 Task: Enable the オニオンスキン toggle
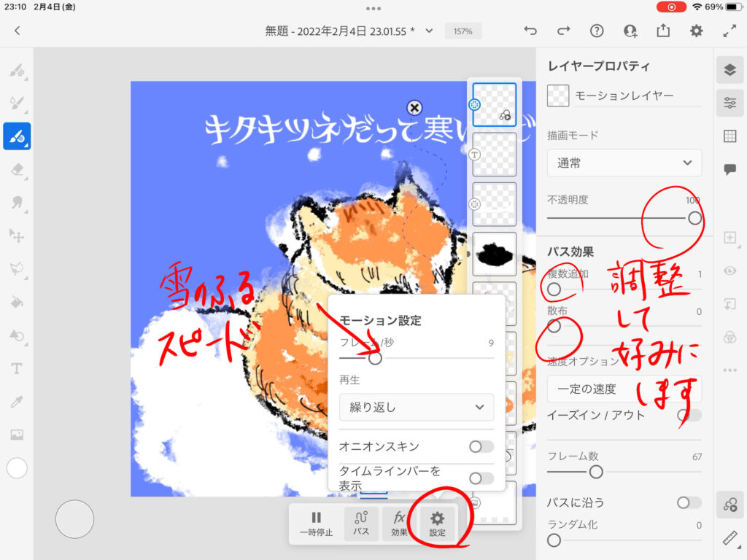[x=481, y=446]
